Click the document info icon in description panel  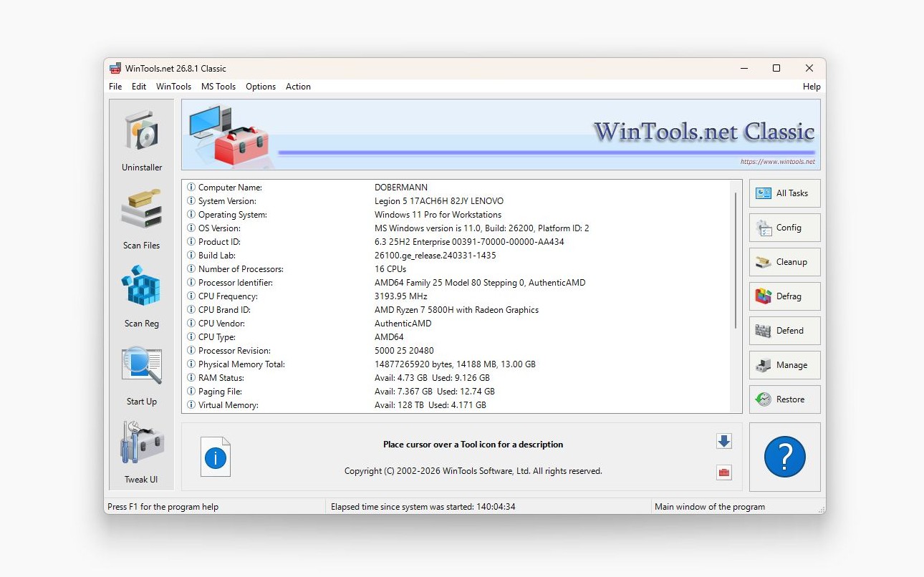216,457
